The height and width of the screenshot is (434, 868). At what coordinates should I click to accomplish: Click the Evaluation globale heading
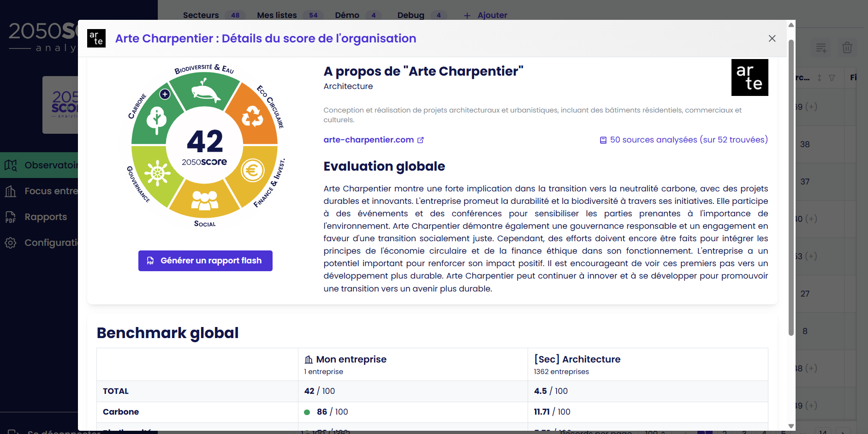(x=384, y=166)
